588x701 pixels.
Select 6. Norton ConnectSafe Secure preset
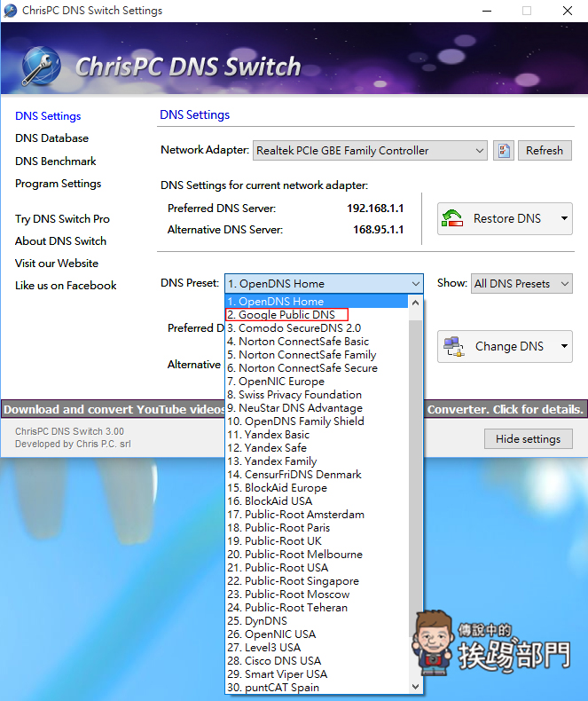pyautogui.click(x=317, y=368)
